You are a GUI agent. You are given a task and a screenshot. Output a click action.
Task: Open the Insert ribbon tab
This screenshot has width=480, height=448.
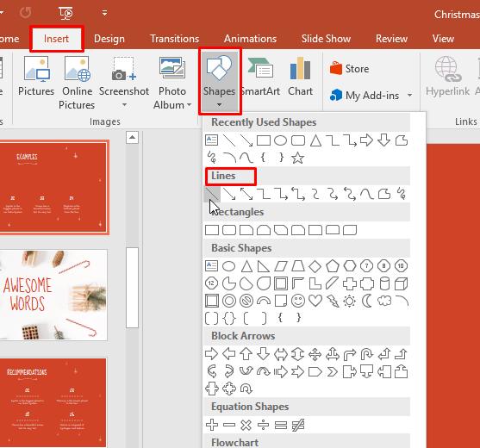click(x=56, y=39)
